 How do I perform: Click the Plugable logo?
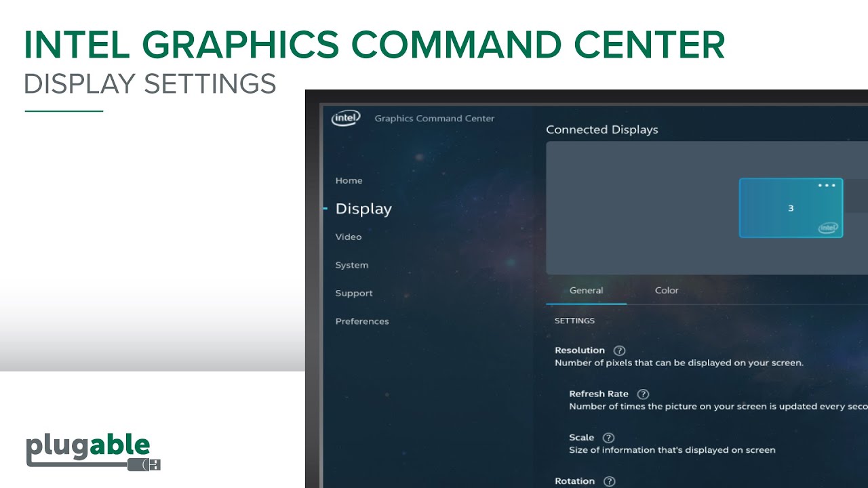(93, 453)
